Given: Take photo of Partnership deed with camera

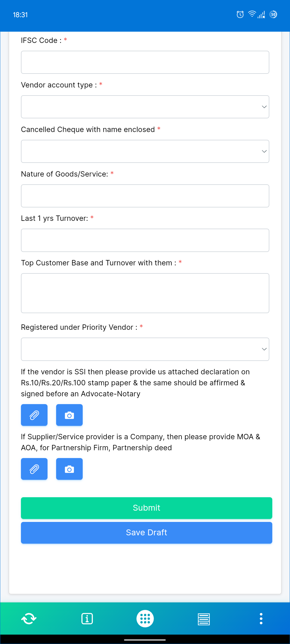Looking at the screenshot, I should (69, 469).
